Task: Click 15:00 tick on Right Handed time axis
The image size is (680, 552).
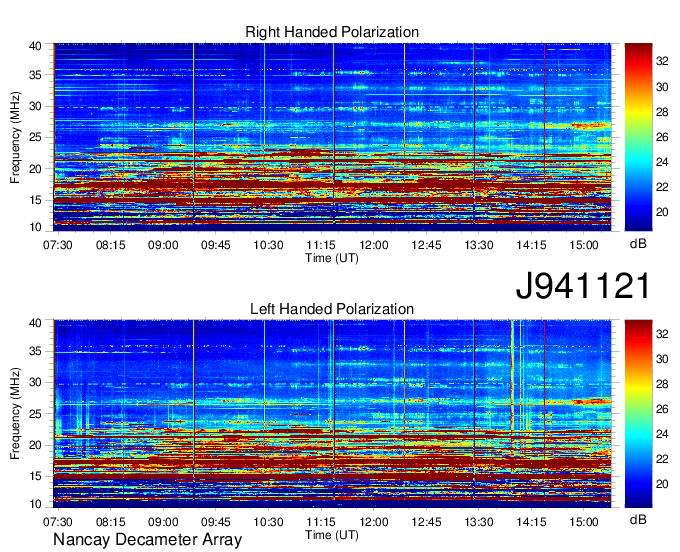Action: click(x=584, y=245)
